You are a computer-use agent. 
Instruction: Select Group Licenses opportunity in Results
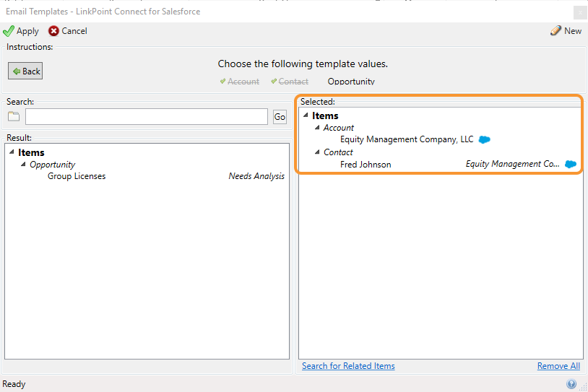click(77, 176)
